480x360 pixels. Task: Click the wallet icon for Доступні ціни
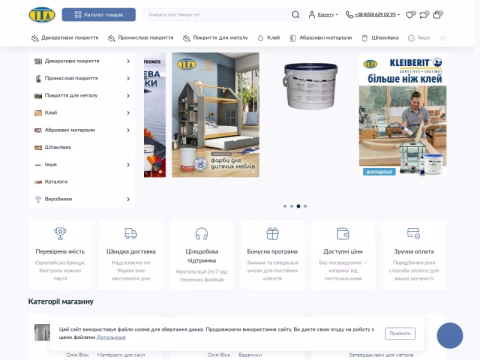point(343,233)
